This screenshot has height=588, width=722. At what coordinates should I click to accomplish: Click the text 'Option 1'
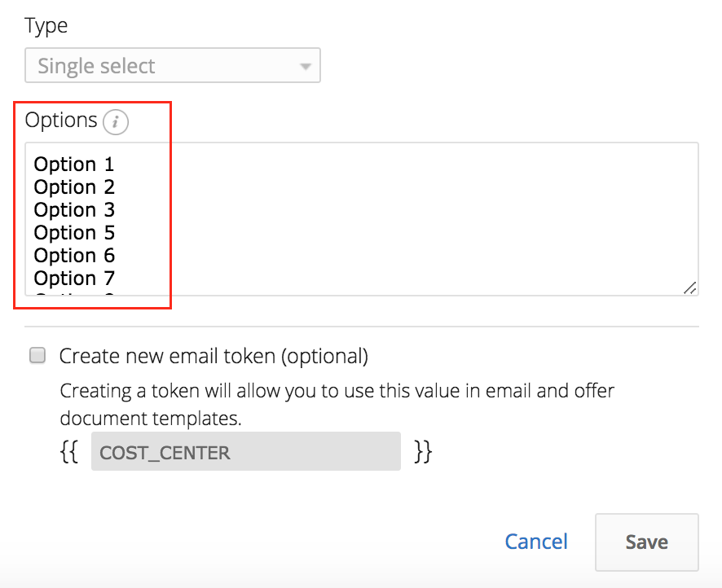pos(73,165)
